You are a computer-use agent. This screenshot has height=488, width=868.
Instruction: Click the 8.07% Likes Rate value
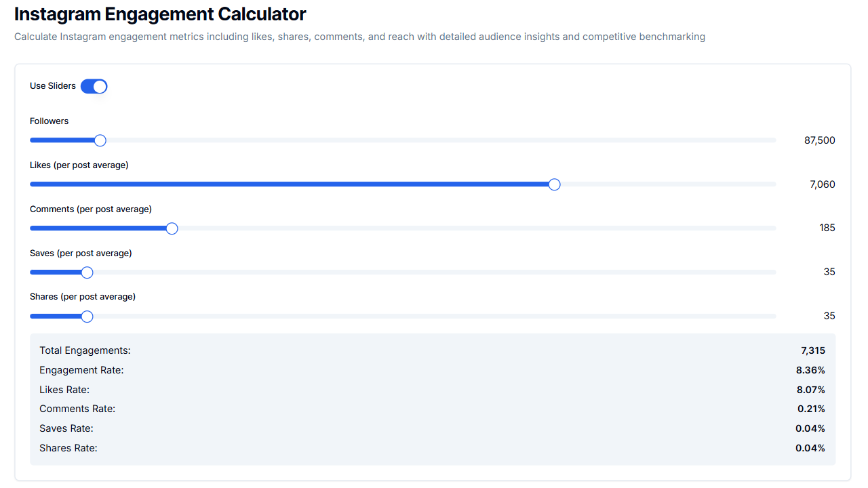[810, 390]
